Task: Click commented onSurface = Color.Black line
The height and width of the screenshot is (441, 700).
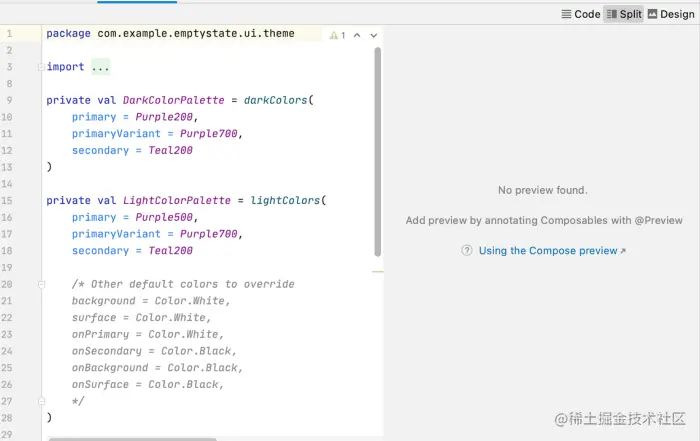Action: pos(148,385)
